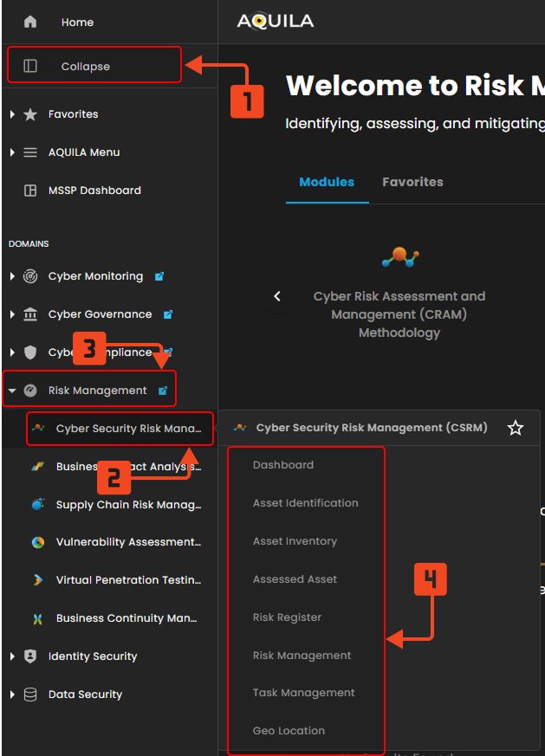545x756 pixels.
Task: Click the Supply Chain Risk Management icon
Action: pos(38,504)
